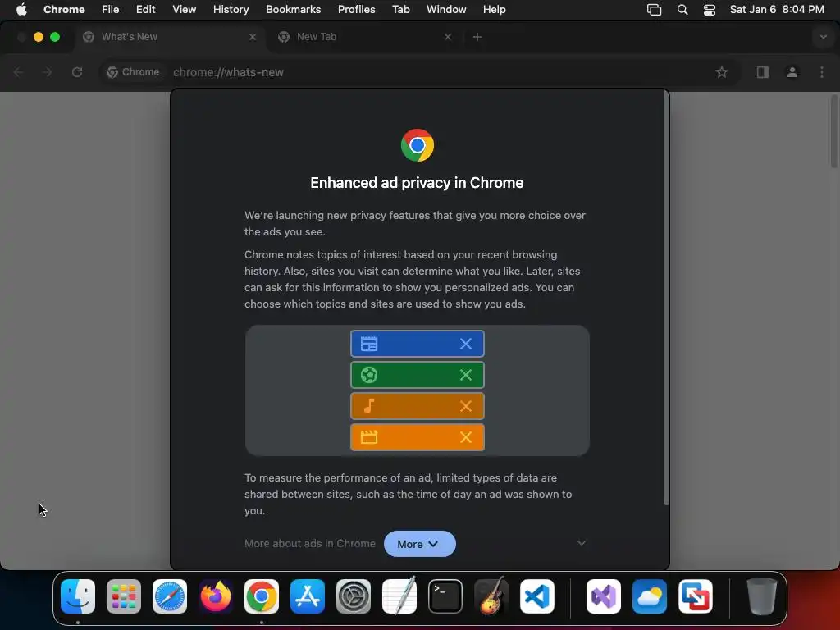Click the forward navigation arrow
Image resolution: width=840 pixels, height=630 pixels.
click(47, 72)
